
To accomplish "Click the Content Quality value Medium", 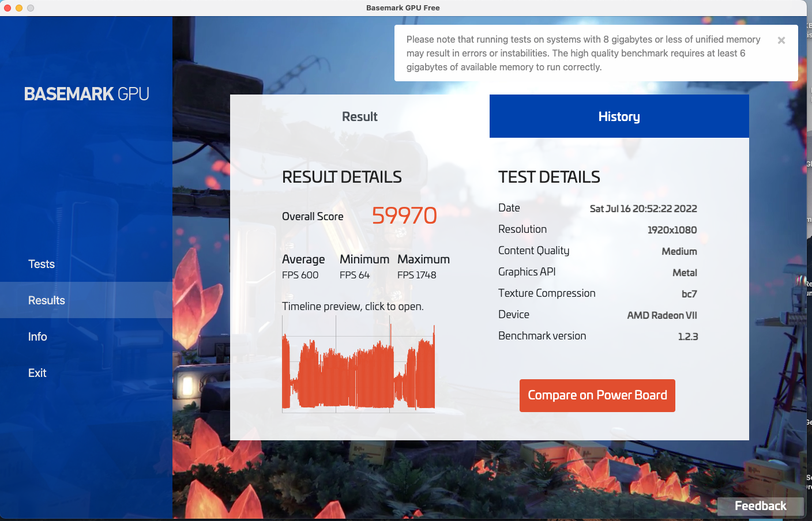I will pyautogui.click(x=679, y=251).
